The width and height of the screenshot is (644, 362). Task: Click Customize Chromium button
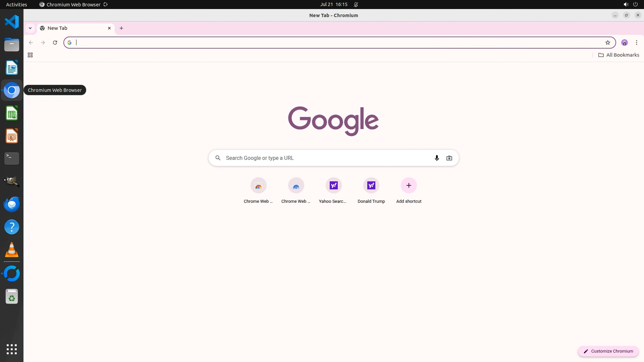[608, 351]
